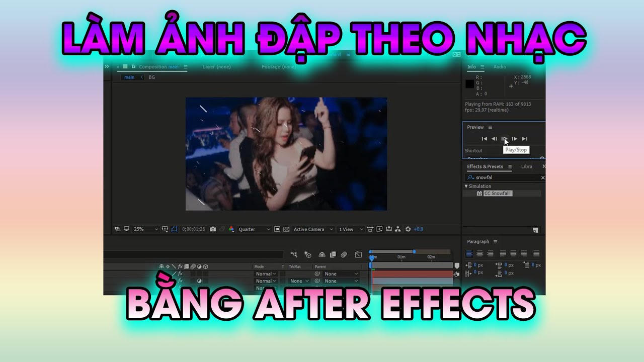
Task: Select justify last centered in Paragraph panel
Action: click(513, 253)
